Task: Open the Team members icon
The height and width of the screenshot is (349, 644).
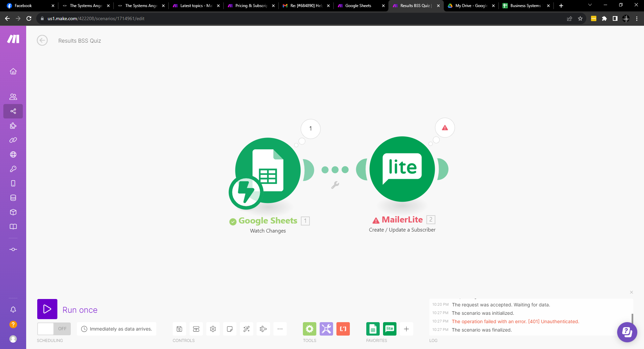Action: pyautogui.click(x=13, y=97)
